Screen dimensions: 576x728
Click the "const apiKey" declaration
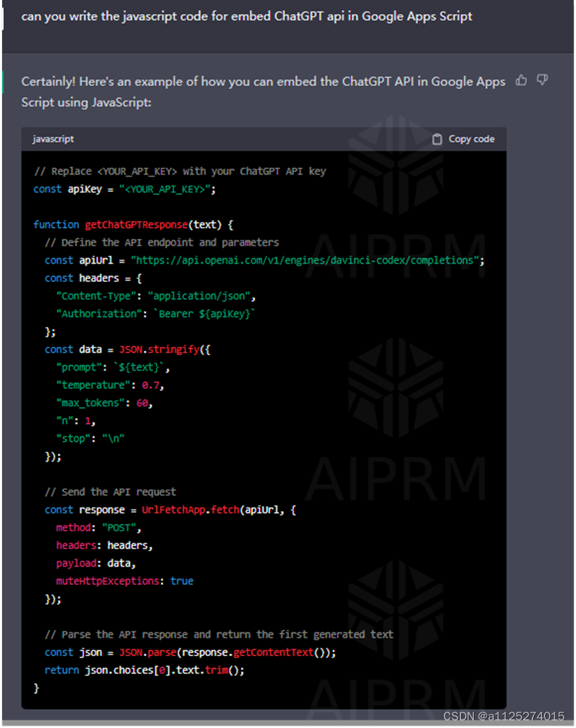coord(125,190)
